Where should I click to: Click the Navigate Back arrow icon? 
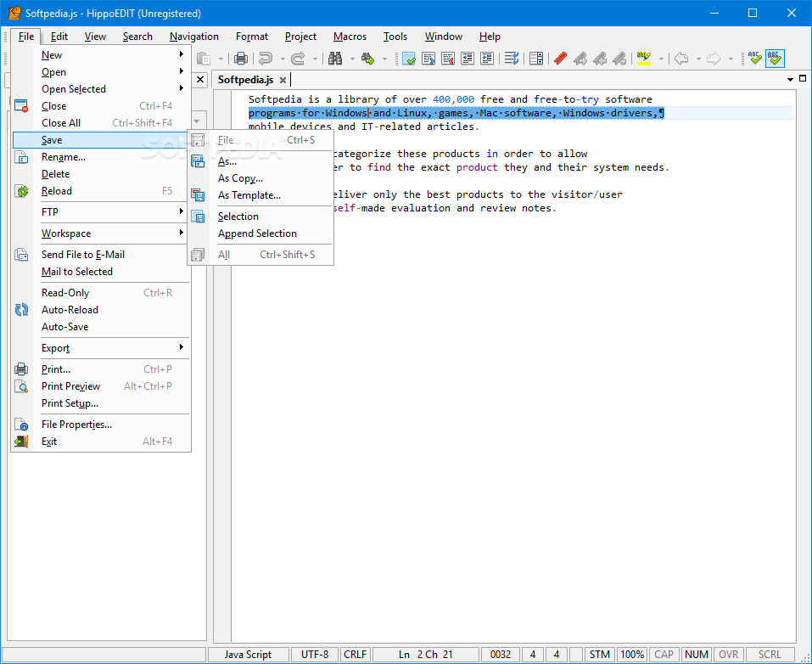681,59
